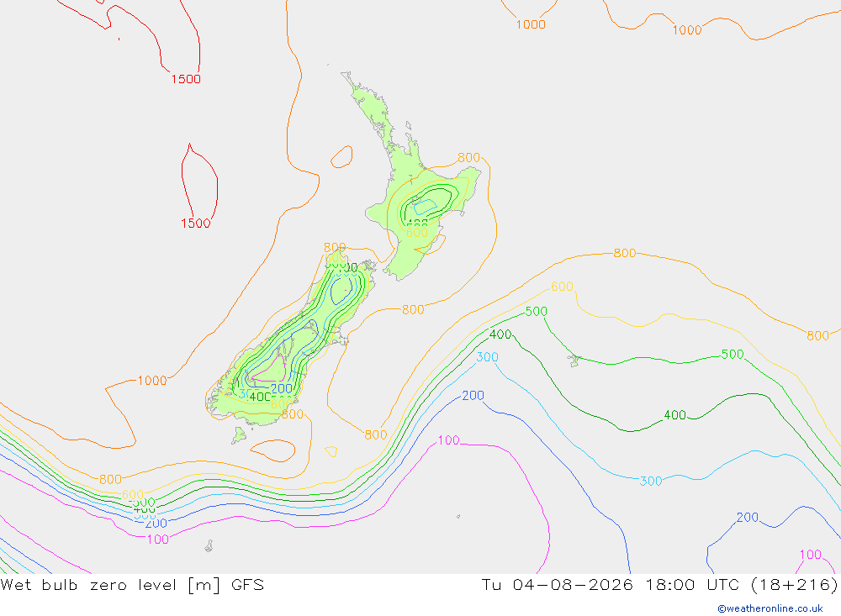Click the pink 100 label south of New Zealand
Screen dimensions: 841x616
pyautogui.click(x=449, y=440)
